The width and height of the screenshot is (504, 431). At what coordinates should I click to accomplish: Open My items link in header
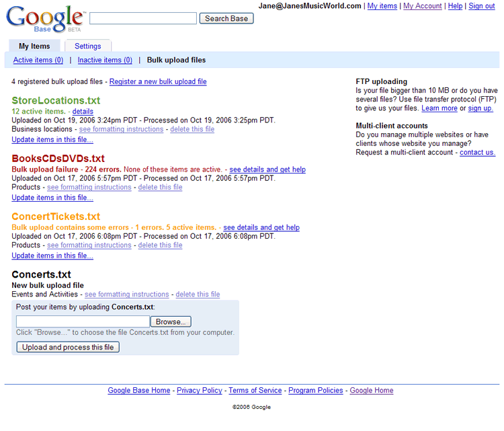[382, 6]
